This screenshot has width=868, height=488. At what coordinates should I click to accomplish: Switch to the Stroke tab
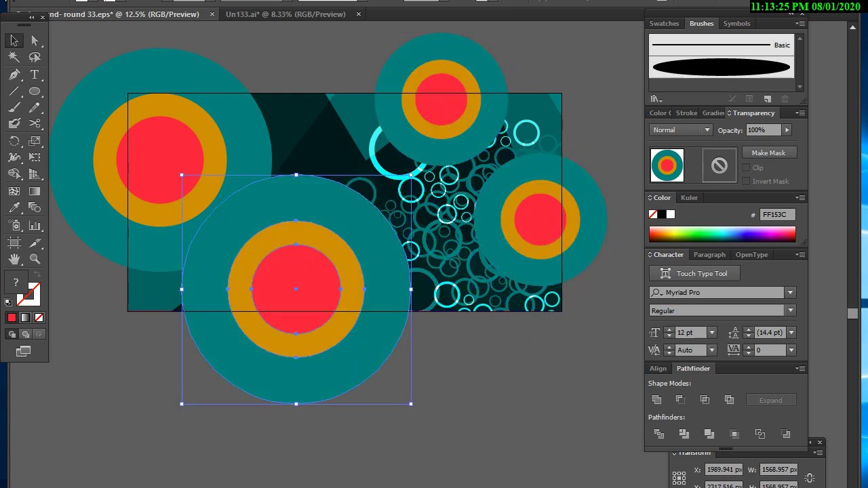coord(686,113)
